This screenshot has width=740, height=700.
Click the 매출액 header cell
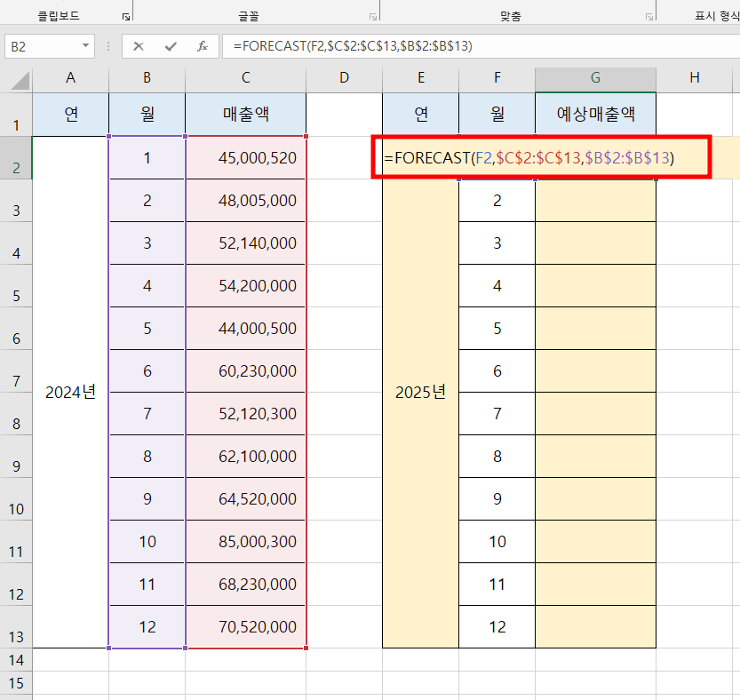point(245,115)
